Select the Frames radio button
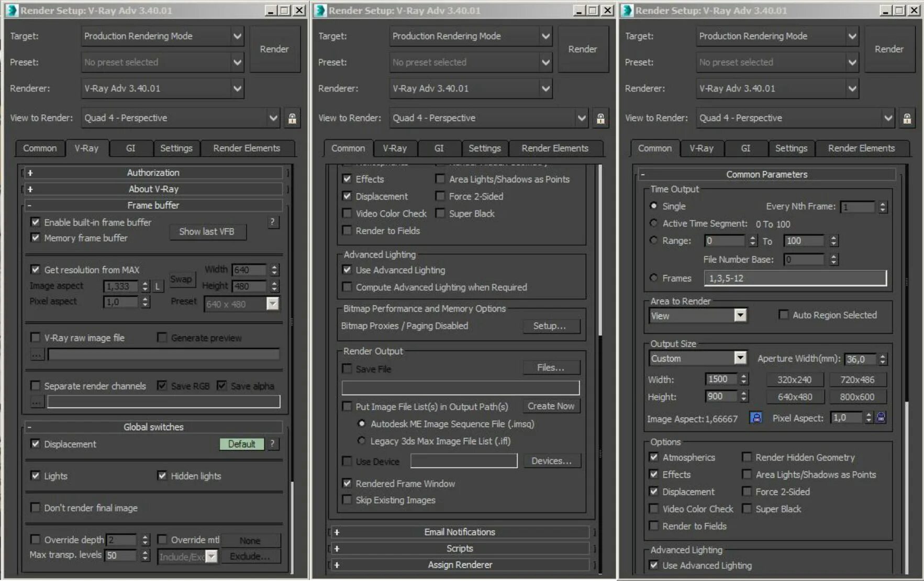924x581 pixels. click(x=653, y=278)
